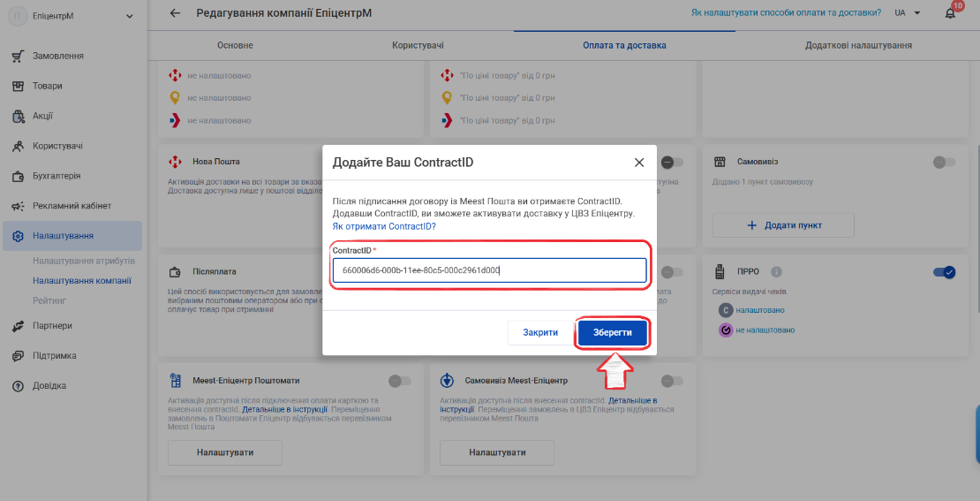Screen dimensions: 980x501
Task: Open Підтримка chat icon
Action: point(19,356)
